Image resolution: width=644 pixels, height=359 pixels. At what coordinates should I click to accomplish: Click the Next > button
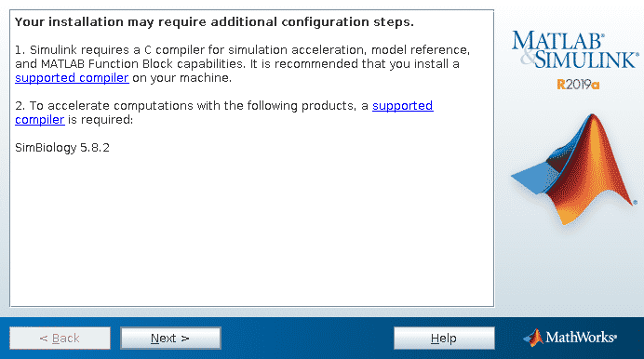pyautogui.click(x=170, y=339)
